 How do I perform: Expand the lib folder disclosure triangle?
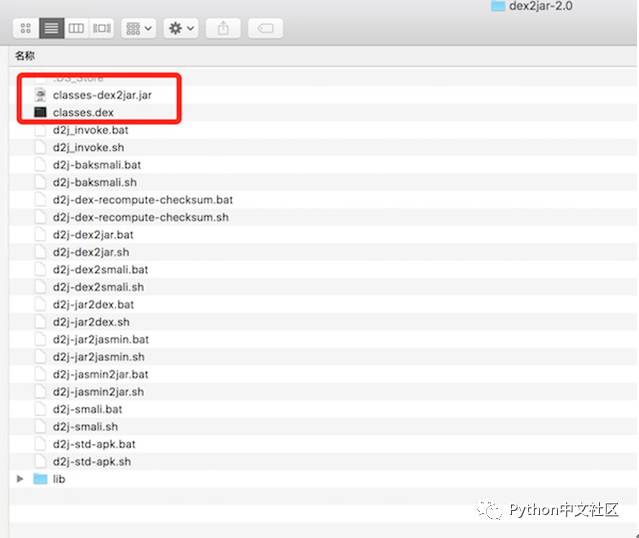pyautogui.click(x=20, y=479)
